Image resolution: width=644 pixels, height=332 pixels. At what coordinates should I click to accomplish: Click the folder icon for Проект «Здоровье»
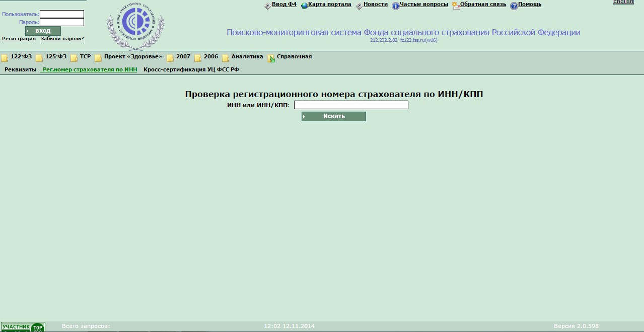coord(98,57)
